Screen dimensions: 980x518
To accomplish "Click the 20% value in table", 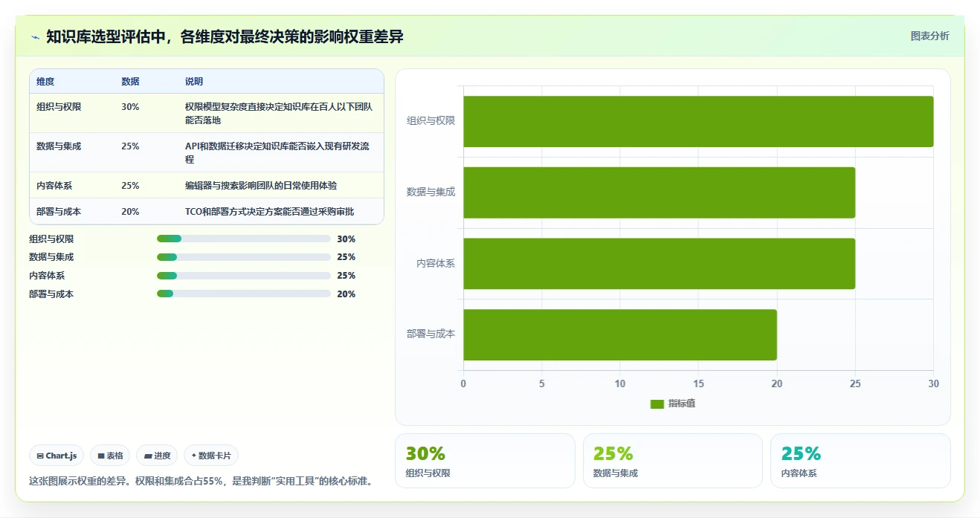I will coord(130,212).
